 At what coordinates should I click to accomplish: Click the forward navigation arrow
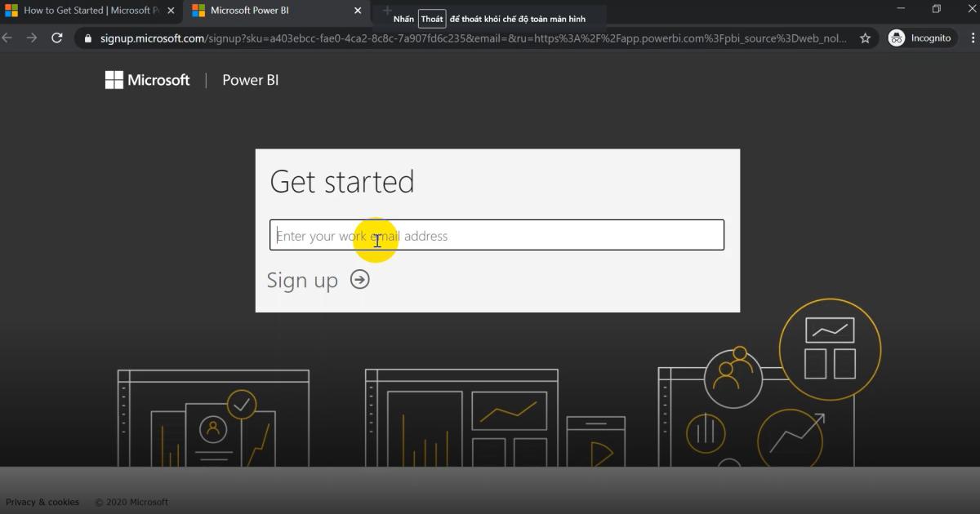[x=31, y=38]
